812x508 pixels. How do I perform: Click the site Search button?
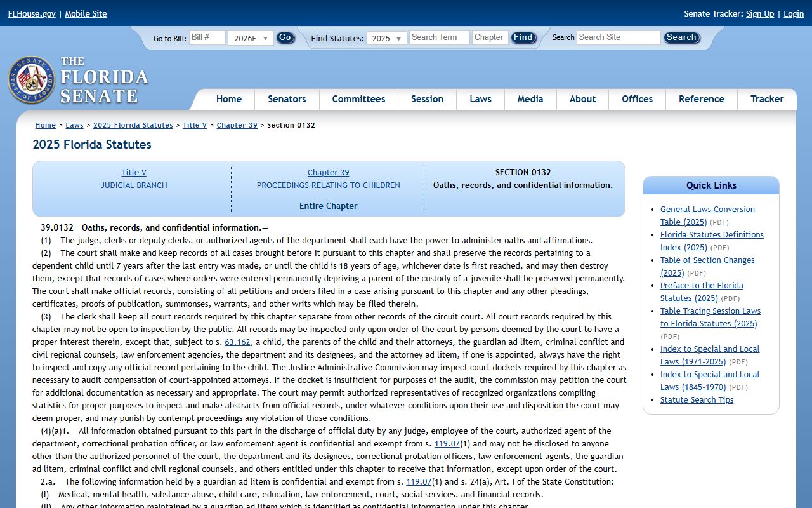coord(681,37)
